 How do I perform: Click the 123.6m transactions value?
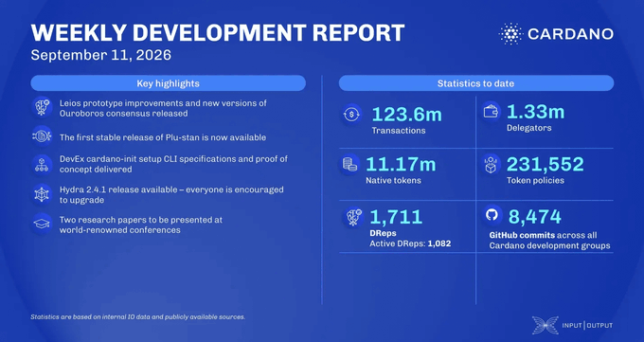click(x=406, y=115)
